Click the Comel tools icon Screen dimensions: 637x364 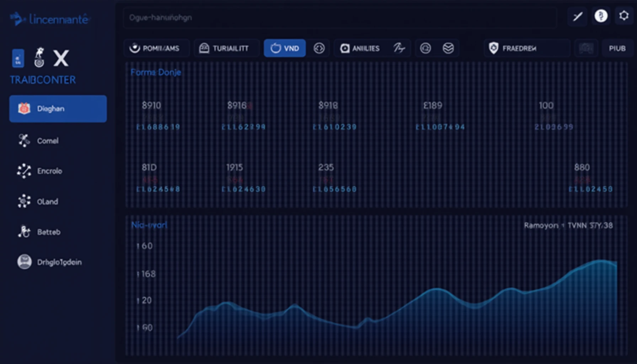pos(24,141)
